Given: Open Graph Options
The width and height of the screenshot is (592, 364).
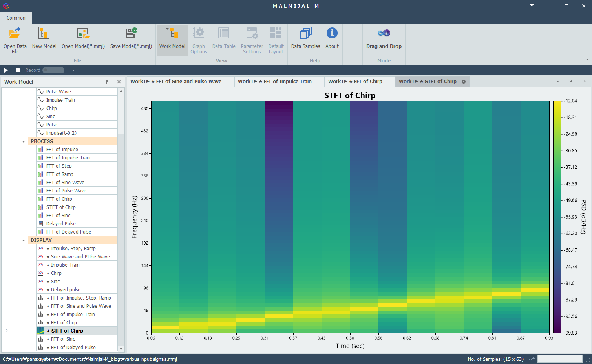Looking at the screenshot, I should 199,40.
